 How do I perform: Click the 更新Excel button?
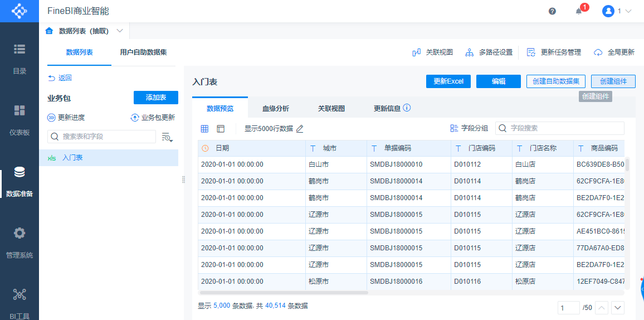click(x=448, y=81)
